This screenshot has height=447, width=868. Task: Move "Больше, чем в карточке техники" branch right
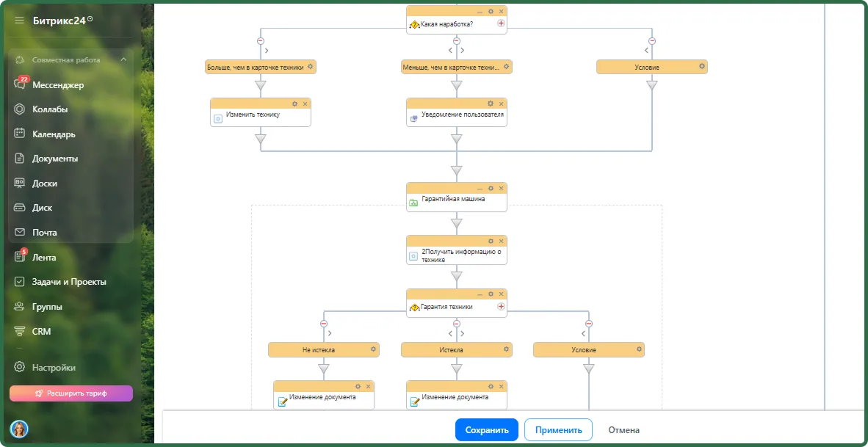[x=267, y=51]
